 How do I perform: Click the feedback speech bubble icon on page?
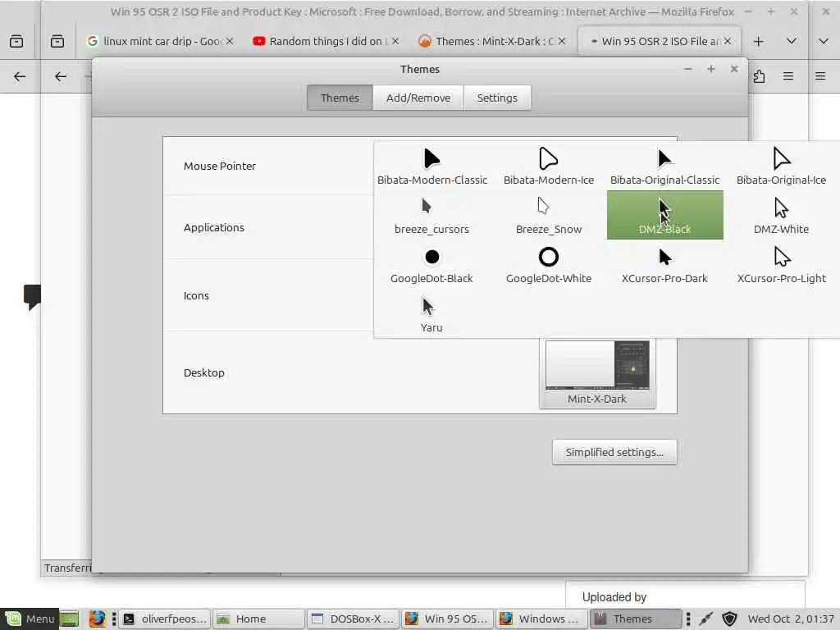pos(32,296)
